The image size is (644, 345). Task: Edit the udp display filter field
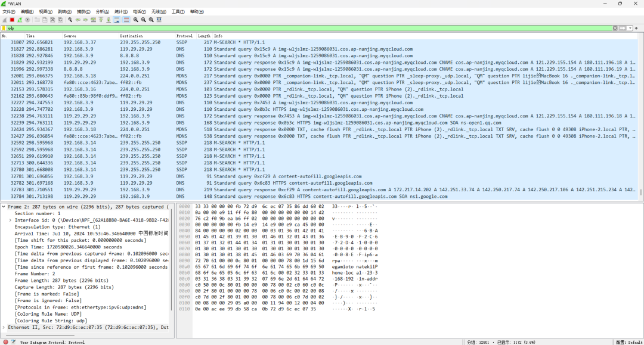(309, 29)
